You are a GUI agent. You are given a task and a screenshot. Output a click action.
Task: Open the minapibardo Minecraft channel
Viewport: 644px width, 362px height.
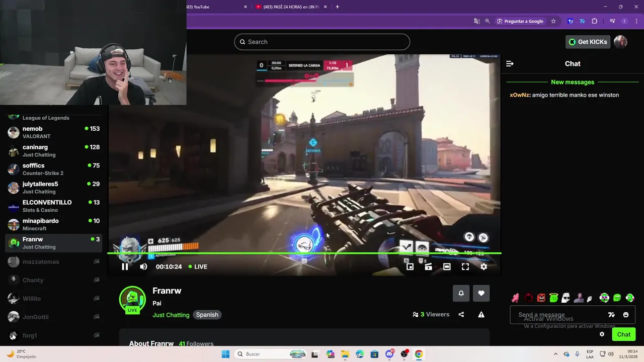click(53, 224)
